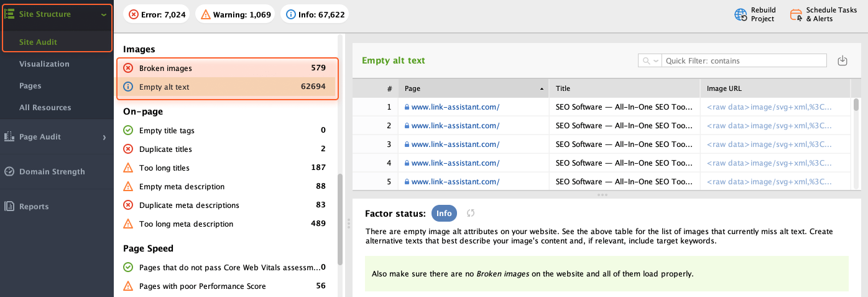Viewport: 868px width, 297px height.
Task: Sort by the # column header
Action: point(375,88)
